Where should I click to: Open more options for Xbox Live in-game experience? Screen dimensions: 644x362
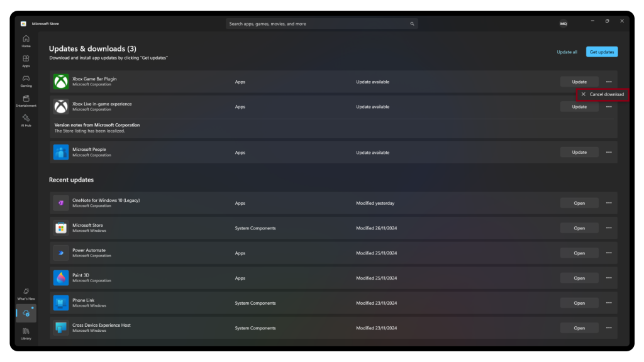pos(609,107)
